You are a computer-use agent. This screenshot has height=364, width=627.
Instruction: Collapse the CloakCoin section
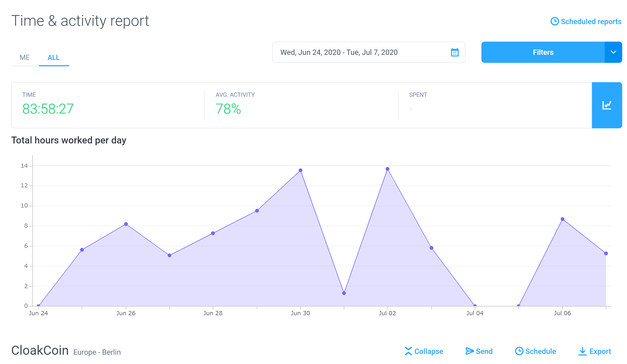pyautogui.click(x=424, y=351)
